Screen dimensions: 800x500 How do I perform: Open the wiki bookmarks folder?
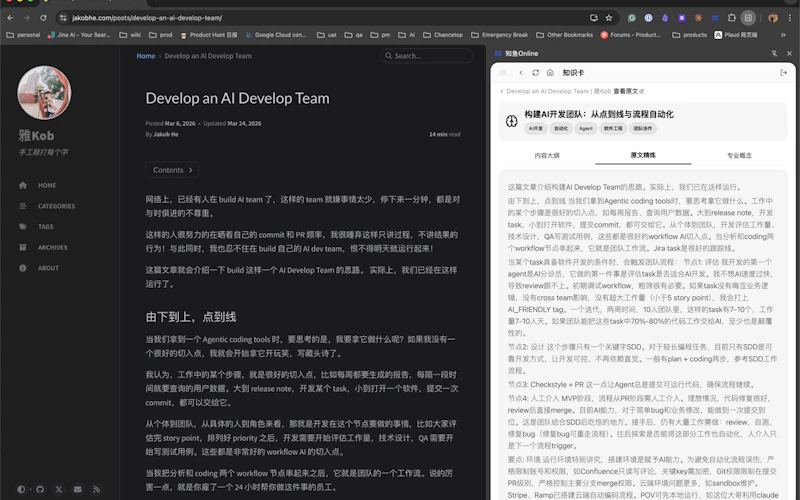130,35
